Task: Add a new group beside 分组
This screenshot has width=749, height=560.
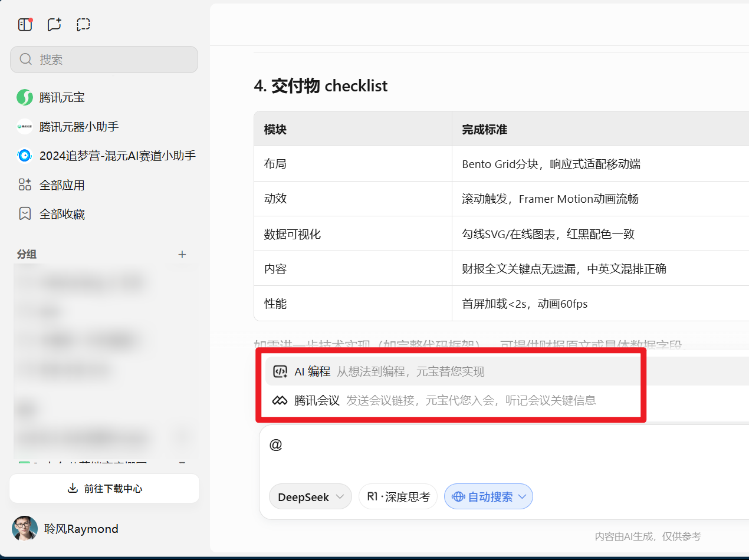Action: click(x=182, y=255)
